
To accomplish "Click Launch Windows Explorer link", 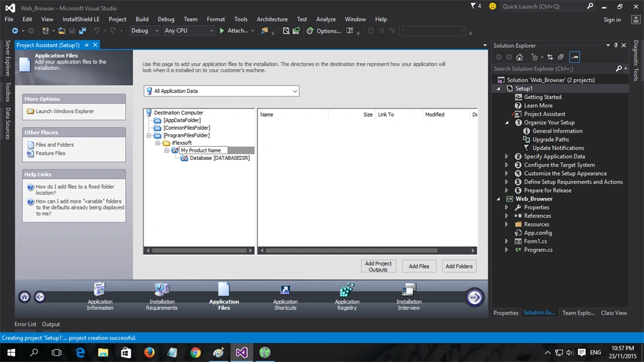I will pyautogui.click(x=65, y=111).
